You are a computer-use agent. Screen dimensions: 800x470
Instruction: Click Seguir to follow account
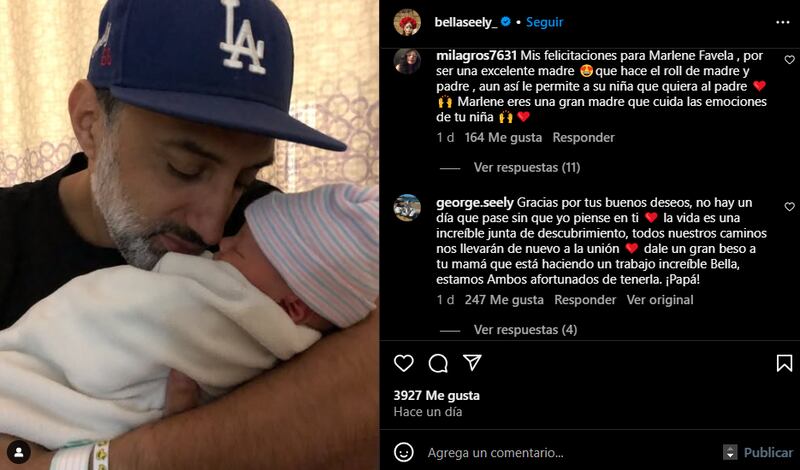pyautogui.click(x=544, y=22)
